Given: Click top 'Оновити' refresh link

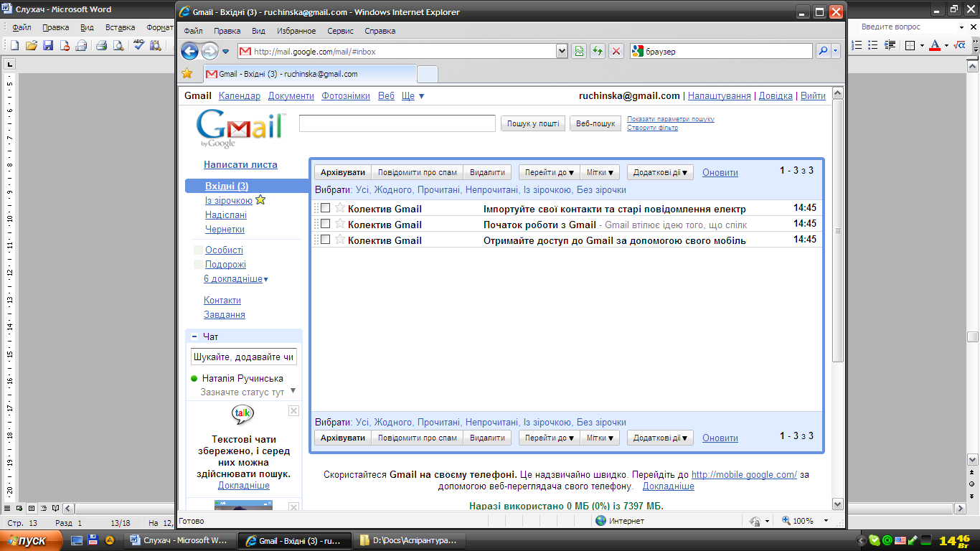Looking at the screenshot, I should pyautogui.click(x=720, y=173).
